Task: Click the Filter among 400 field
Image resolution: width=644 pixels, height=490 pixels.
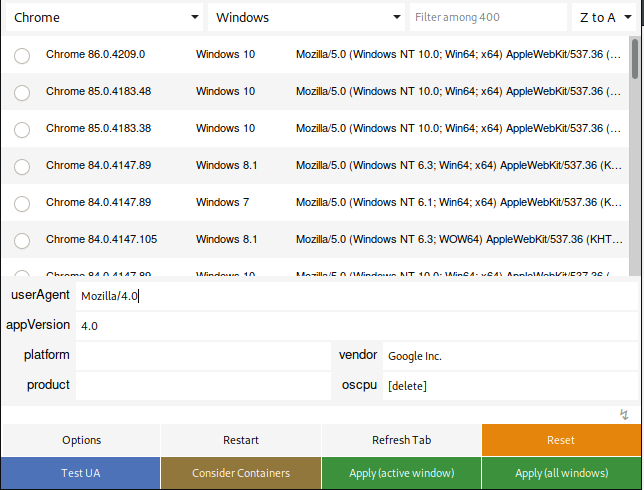Action: coord(488,17)
